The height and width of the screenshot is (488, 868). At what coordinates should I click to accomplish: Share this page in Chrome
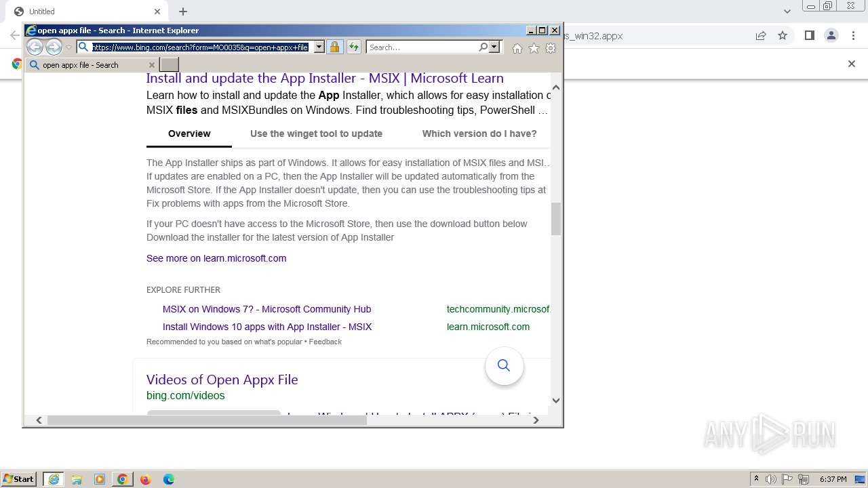point(761,36)
